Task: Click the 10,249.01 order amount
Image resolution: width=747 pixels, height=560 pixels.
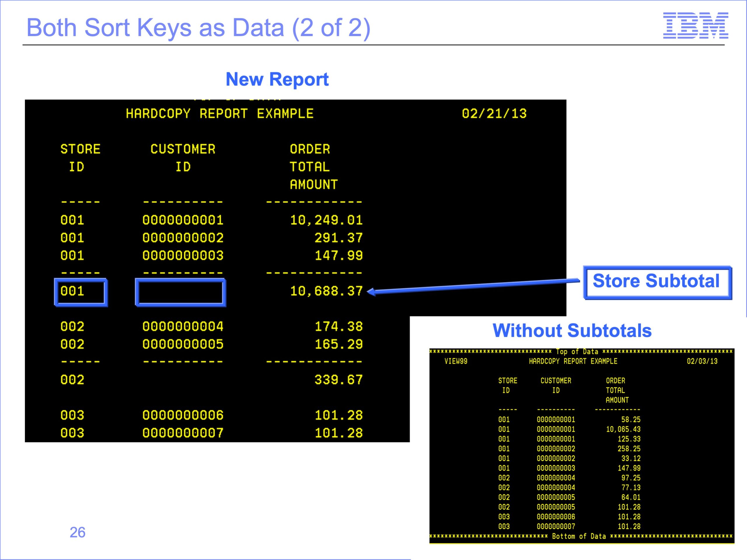Action: tap(326, 220)
